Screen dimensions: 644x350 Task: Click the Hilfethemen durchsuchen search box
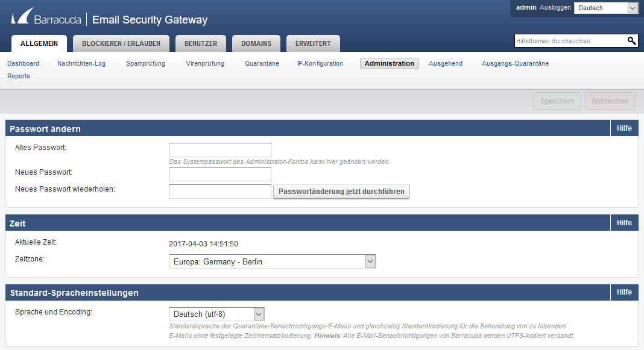coord(569,41)
